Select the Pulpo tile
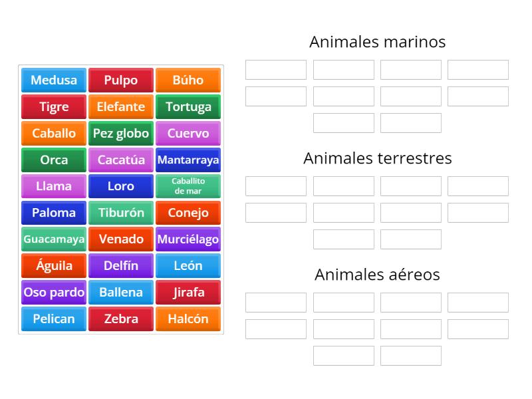Viewport: 532px width, 399px height. click(121, 80)
